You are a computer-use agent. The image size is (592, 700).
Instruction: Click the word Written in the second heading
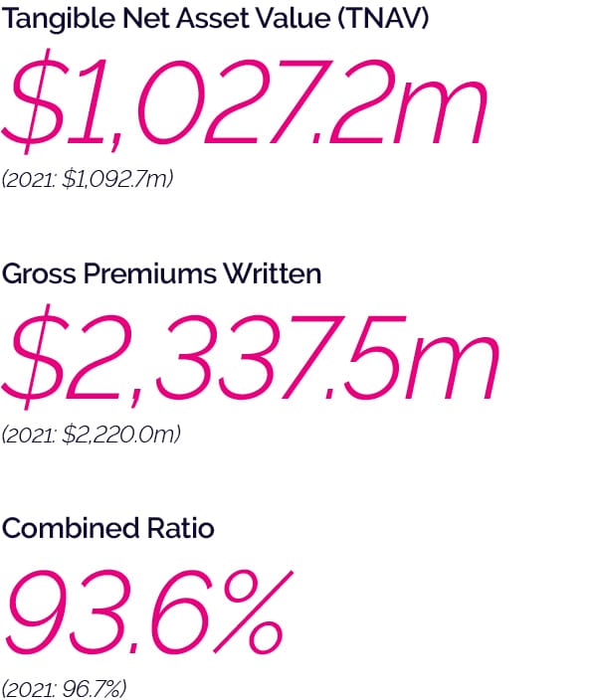click(272, 273)
